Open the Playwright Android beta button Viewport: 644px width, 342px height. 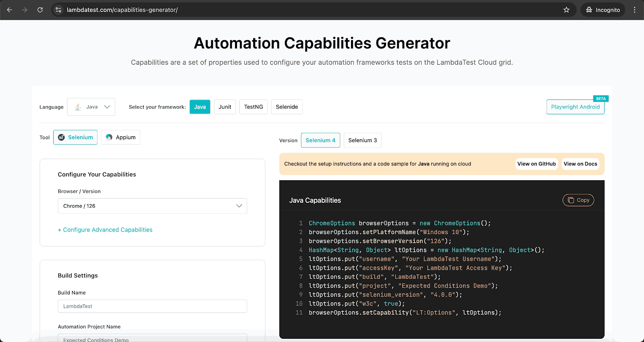click(x=575, y=107)
